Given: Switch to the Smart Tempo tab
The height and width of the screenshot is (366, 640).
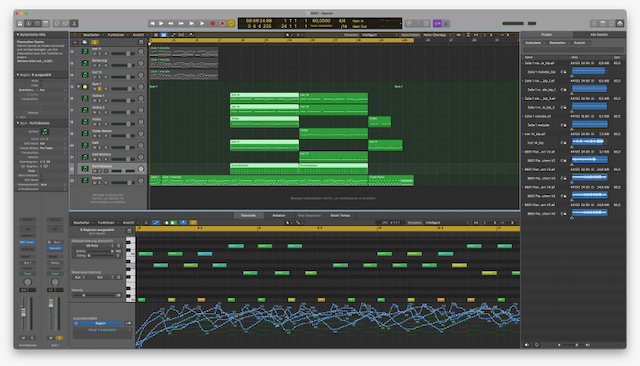Looking at the screenshot, I should click(340, 215).
